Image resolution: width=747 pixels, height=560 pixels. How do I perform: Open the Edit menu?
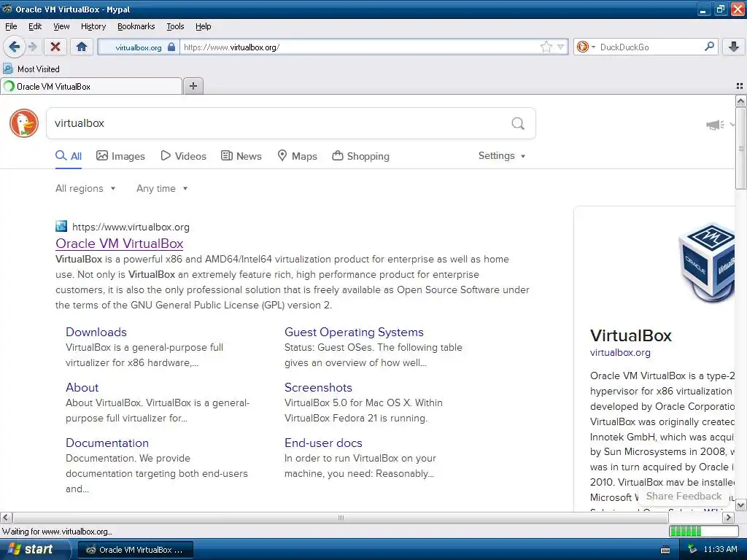[35, 26]
